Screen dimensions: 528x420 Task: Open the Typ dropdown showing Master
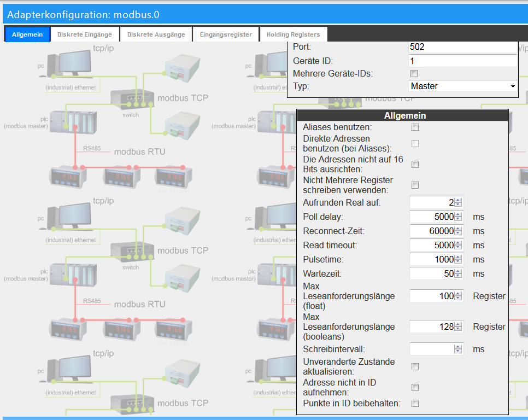462,86
